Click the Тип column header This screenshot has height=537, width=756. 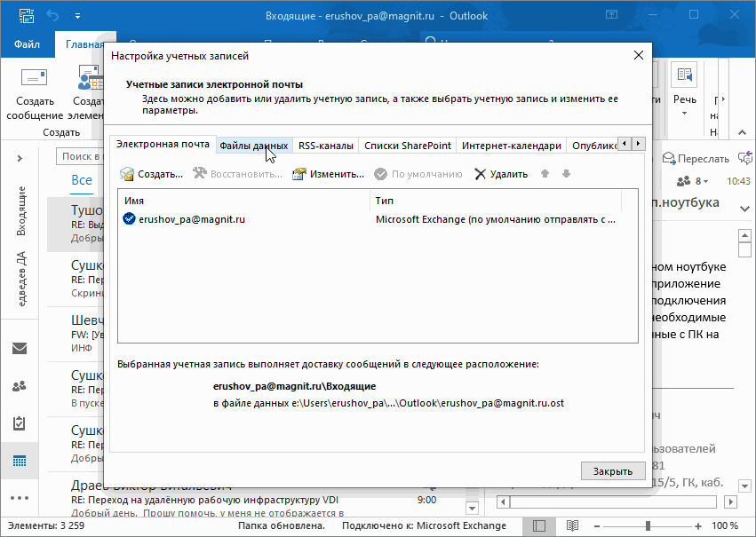pos(496,201)
